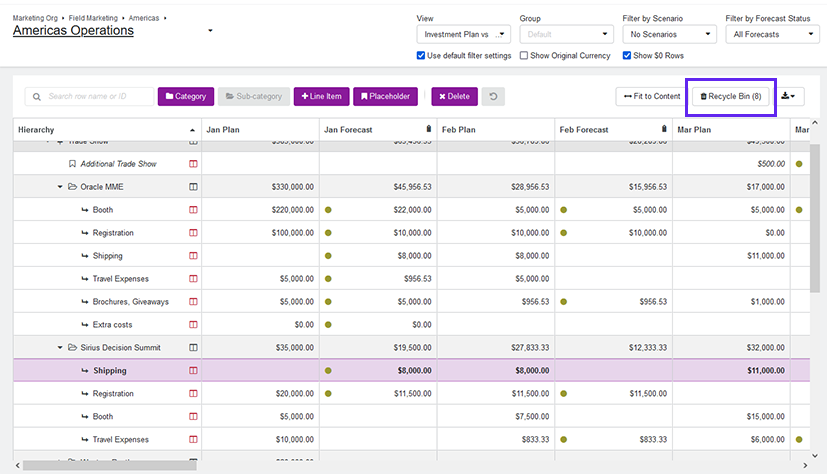Open the Group dropdown
This screenshot has height=474, width=827.
coord(566,34)
